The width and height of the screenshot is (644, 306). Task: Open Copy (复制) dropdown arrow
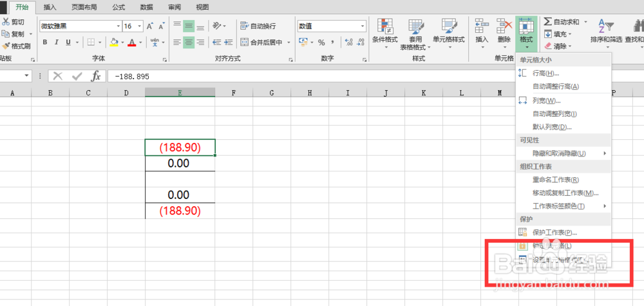pos(31,34)
